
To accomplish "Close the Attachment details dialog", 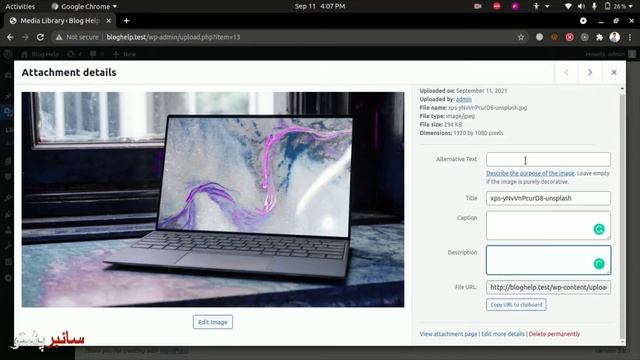I will click(614, 72).
